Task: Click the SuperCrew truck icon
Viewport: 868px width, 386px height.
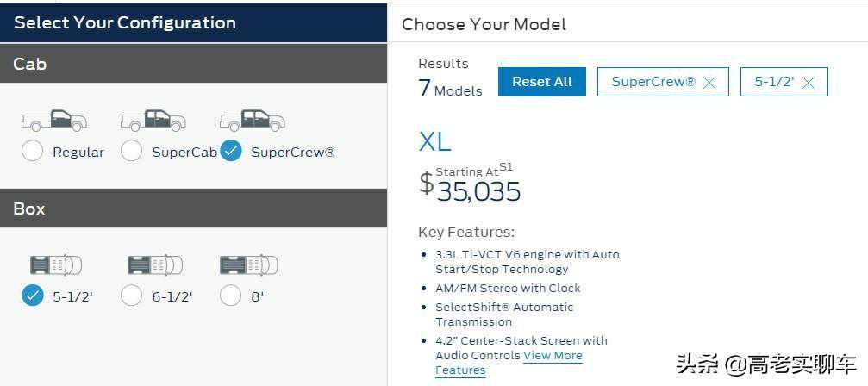Action: point(252,121)
